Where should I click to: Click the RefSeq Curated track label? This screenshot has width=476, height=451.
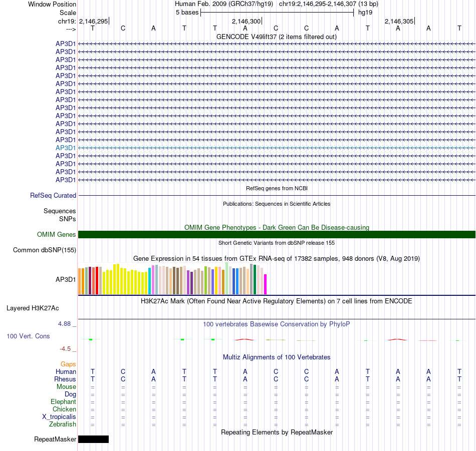(x=53, y=195)
